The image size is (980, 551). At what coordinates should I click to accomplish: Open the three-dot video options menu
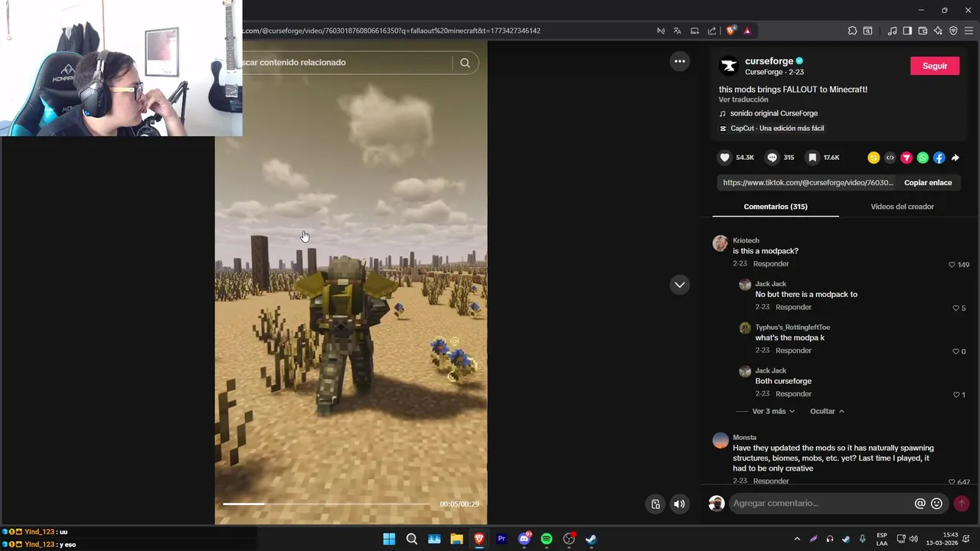(x=679, y=61)
